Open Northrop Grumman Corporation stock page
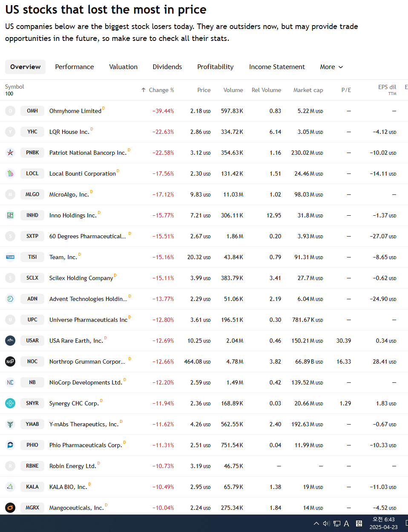Image resolution: width=408 pixels, height=532 pixels. (87, 361)
